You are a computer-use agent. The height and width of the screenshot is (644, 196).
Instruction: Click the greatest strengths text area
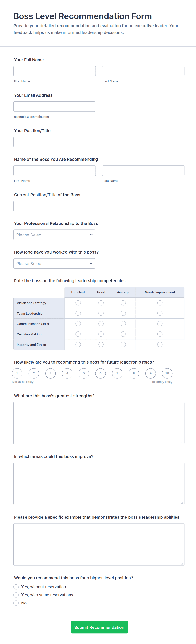(x=99, y=423)
